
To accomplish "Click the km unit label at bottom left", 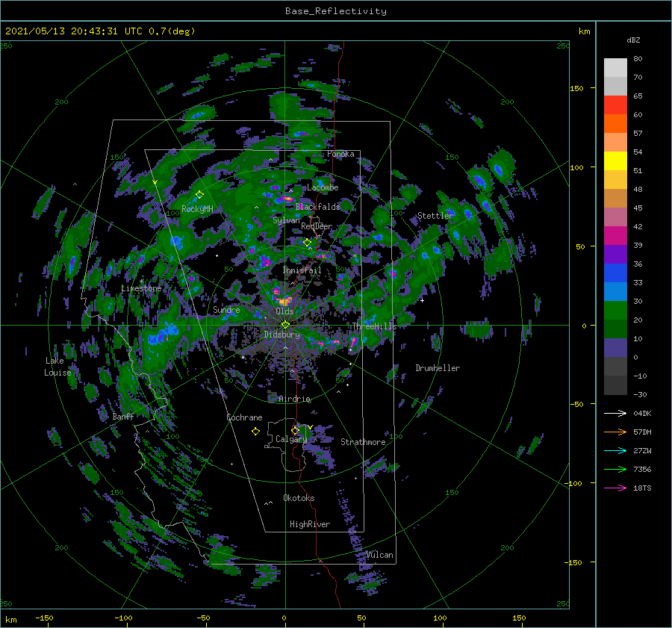I will tap(11, 620).
